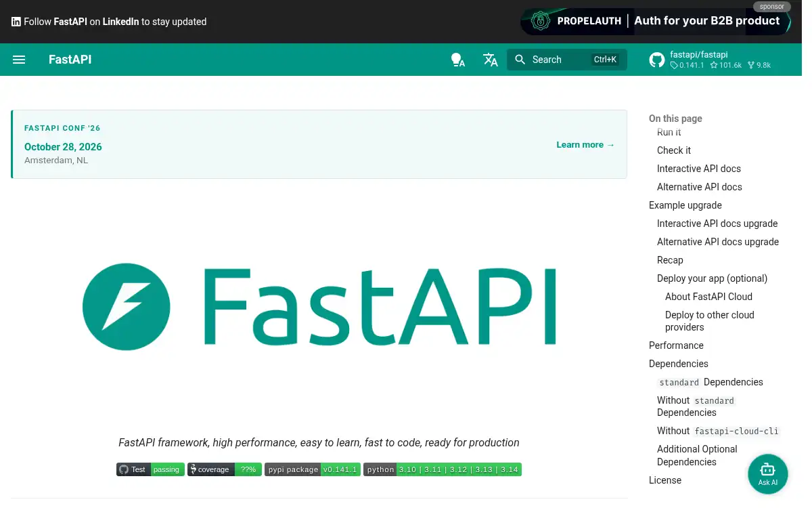Open the Test passing badge

point(150,469)
